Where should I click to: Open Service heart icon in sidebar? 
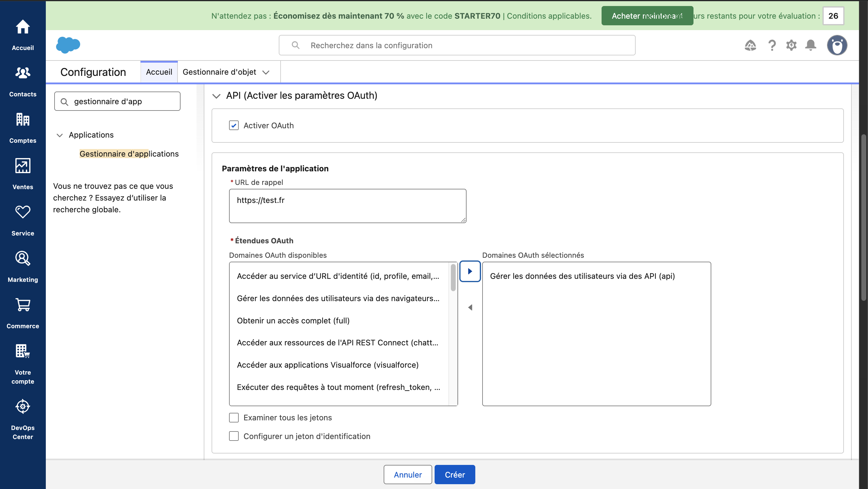pos(23,212)
